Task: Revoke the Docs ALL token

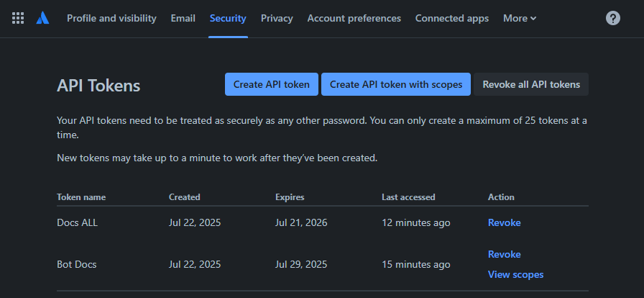Action: [504, 222]
